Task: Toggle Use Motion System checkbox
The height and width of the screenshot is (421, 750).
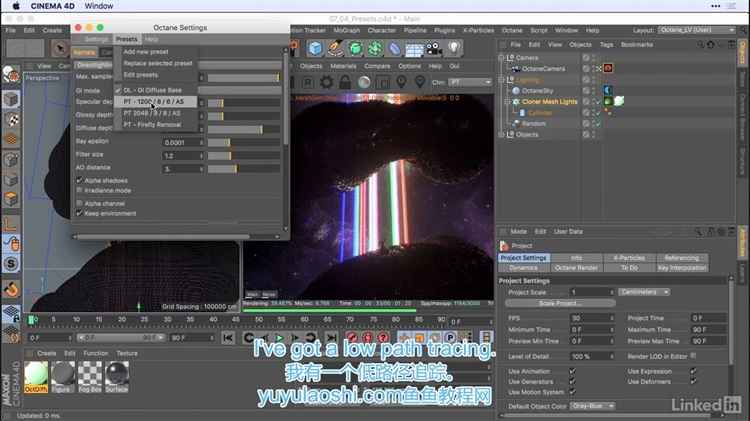Action: 572,392
